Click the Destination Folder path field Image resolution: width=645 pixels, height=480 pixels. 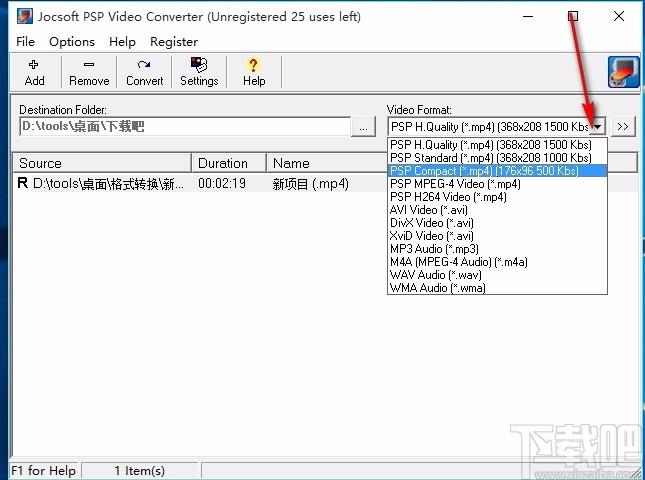(185, 126)
